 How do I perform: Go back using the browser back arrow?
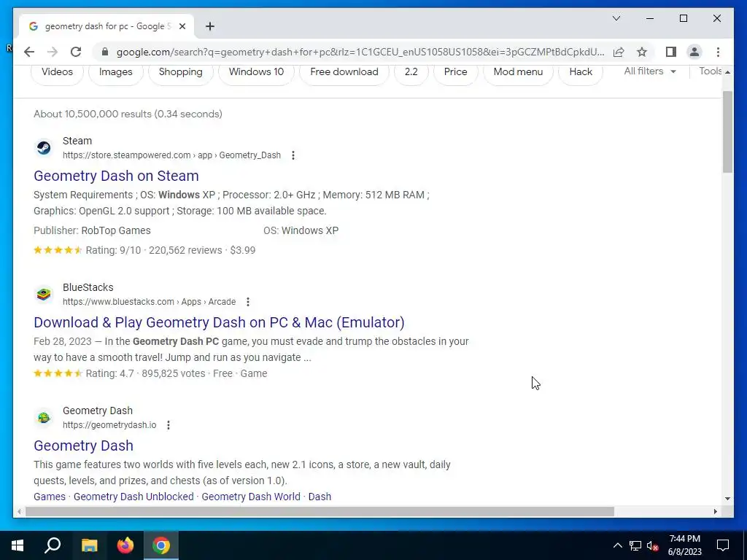(29, 52)
